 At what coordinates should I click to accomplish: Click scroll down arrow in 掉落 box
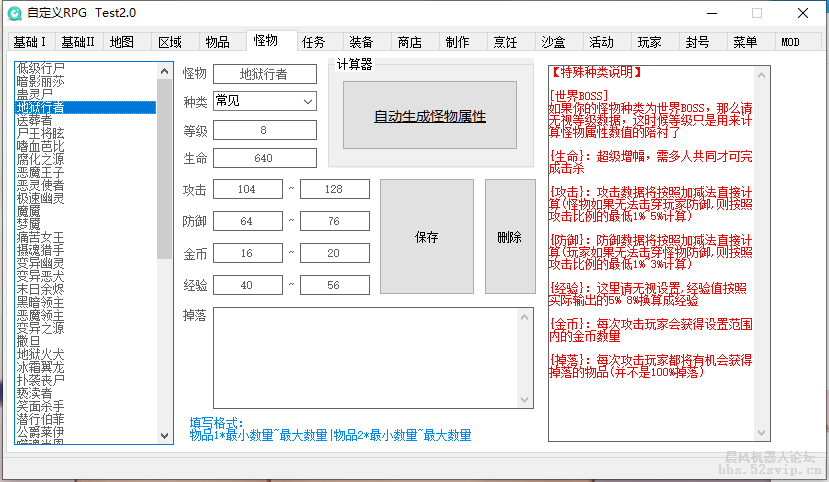tap(524, 400)
